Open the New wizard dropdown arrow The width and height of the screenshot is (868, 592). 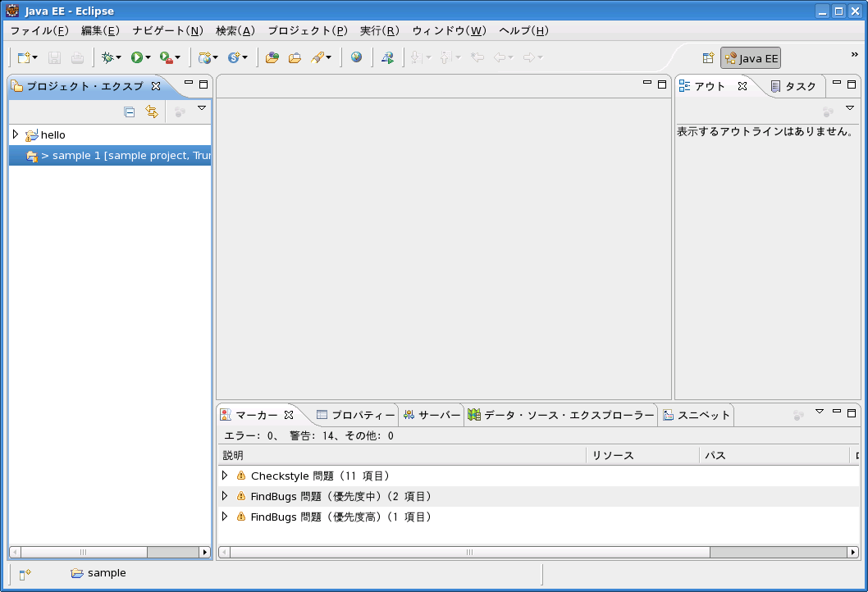[35, 57]
